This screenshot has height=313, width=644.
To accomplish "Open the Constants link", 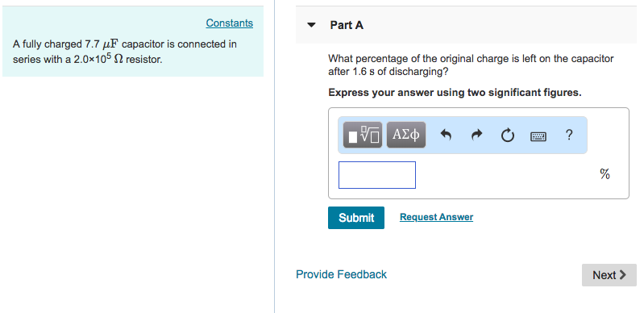I will pyautogui.click(x=230, y=23).
